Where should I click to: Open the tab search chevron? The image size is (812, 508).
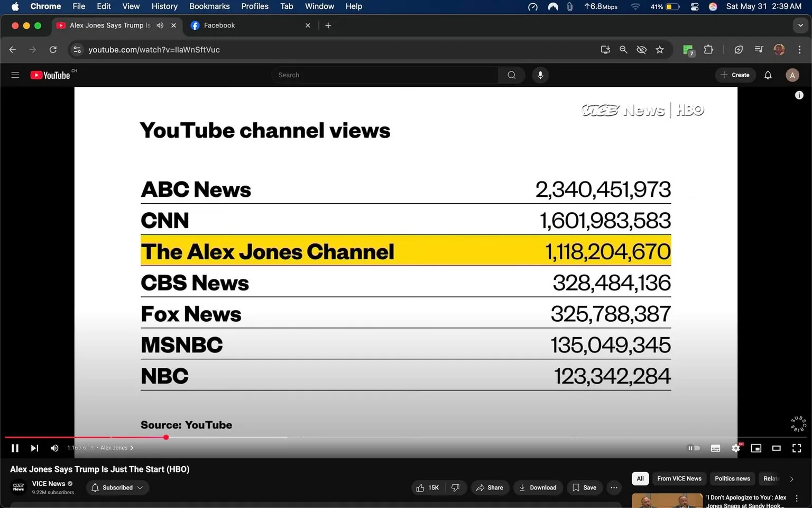click(x=800, y=25)
